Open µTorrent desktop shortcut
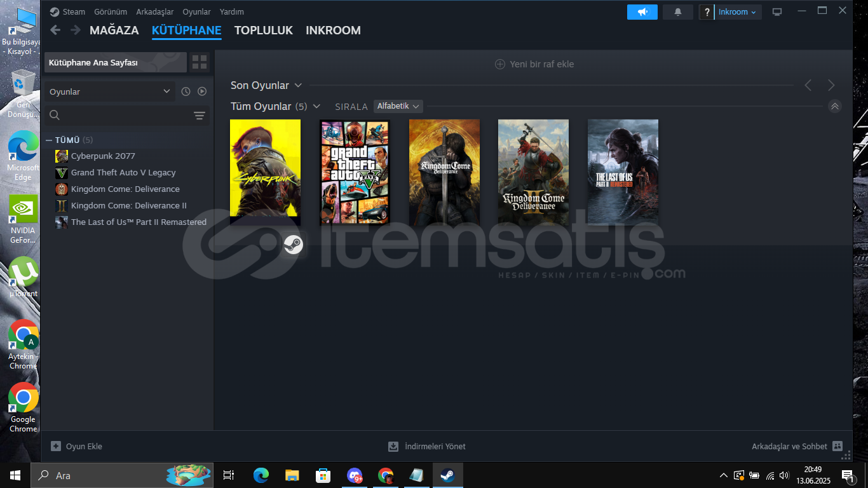 click(23, 277)
